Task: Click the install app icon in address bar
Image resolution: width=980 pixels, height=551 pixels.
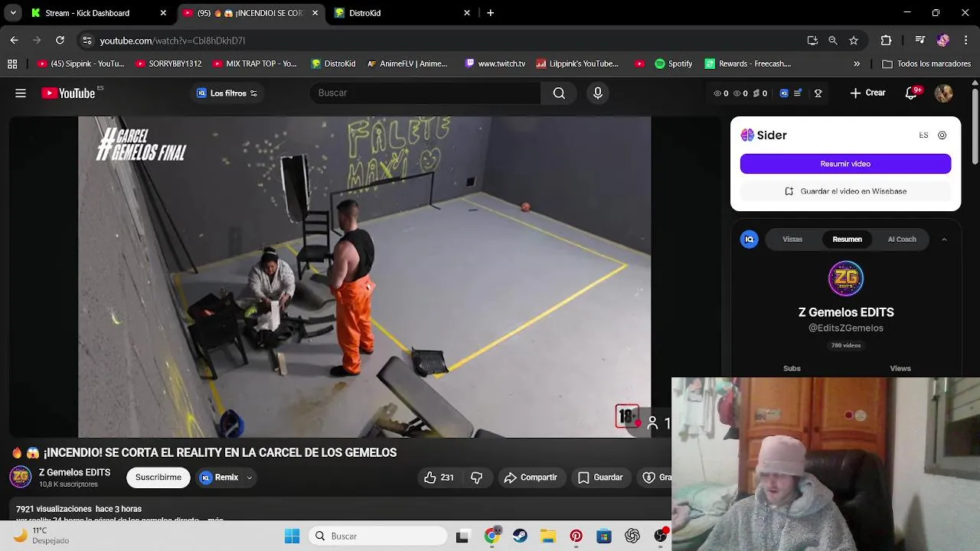Action: (812, 41)
